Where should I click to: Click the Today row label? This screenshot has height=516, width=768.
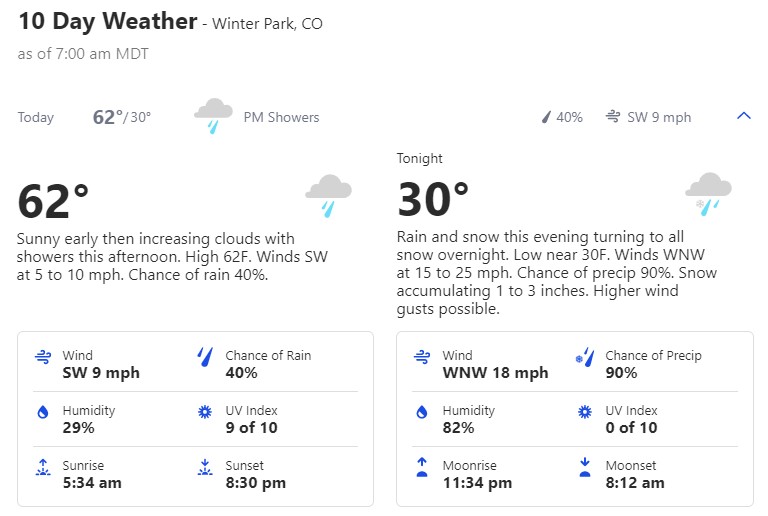(36, 117)
